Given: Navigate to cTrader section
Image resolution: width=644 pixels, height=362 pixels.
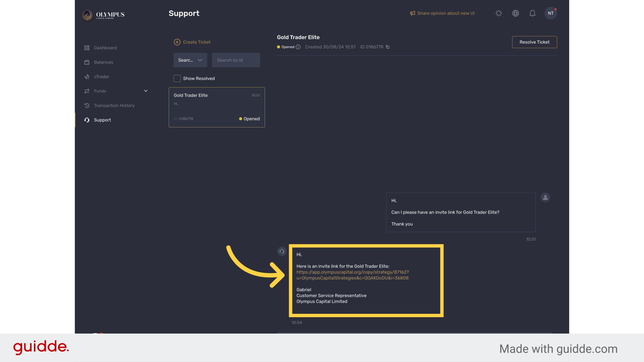Looking at the screenshot, I should [101, 77].
